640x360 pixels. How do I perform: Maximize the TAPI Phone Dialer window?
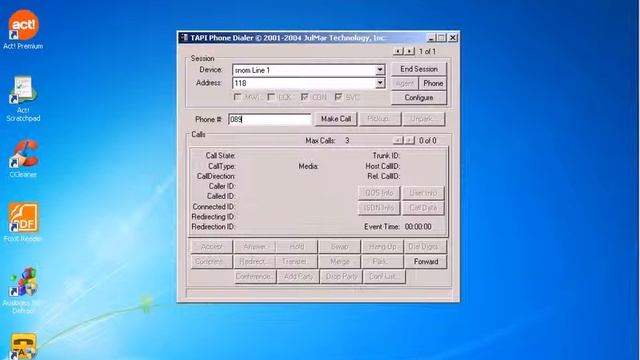[441, 38]
